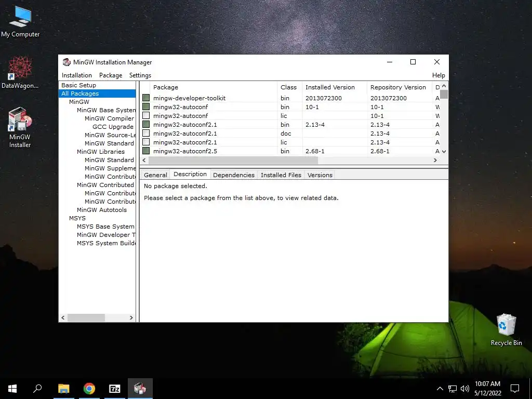Open 7-Zip from the taskbar
This screenshot has height=399, width=532.
pyautogui.click(x=115, y=389)
